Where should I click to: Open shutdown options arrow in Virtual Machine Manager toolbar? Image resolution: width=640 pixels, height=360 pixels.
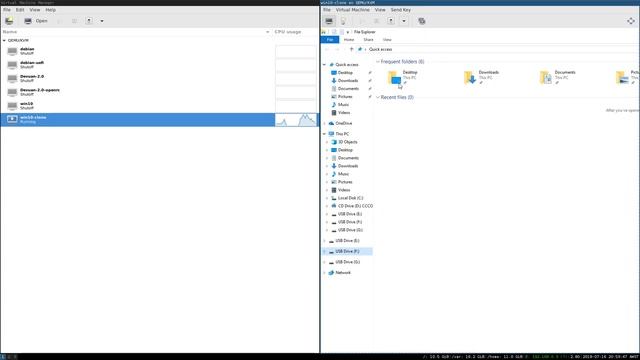[102, 21]
